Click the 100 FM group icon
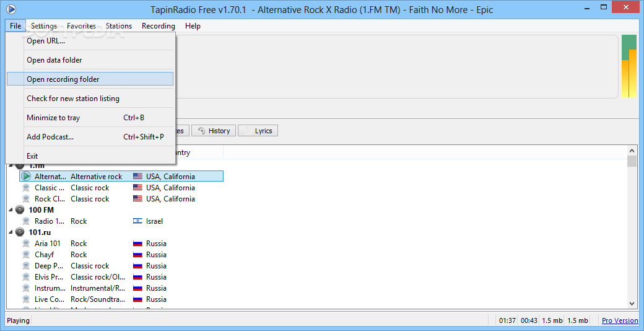 click(x=20, y=210)
